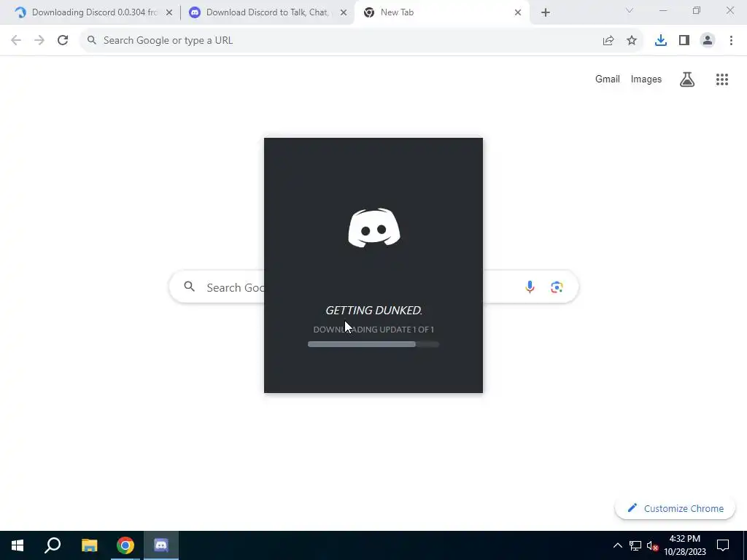Screen dimensions: 747x560
Task: Select the New Tab tab
Action: tap(441, 12)
